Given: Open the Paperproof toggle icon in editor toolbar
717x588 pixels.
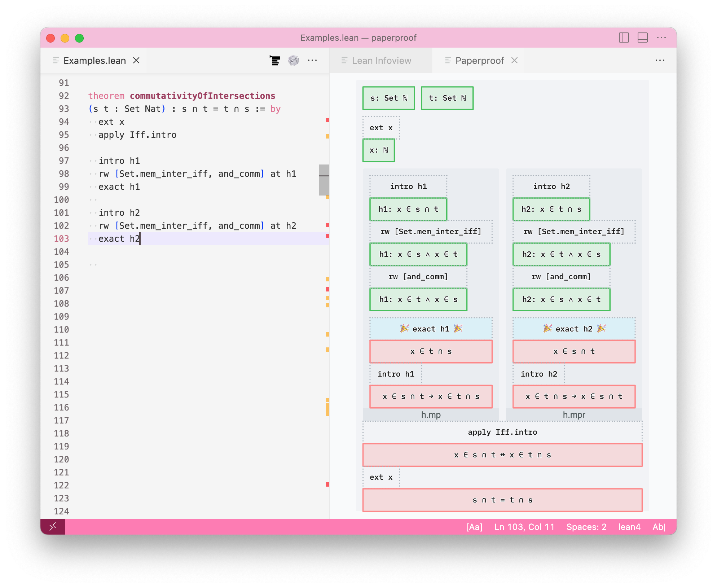Looking at the screenshot, I should coord(275,61).
